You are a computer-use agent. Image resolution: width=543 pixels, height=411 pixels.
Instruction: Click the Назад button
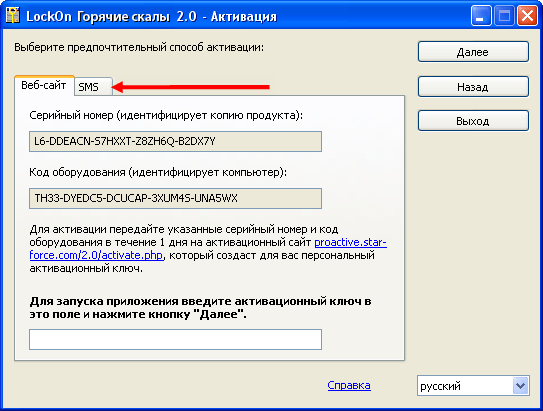point(473,87)
